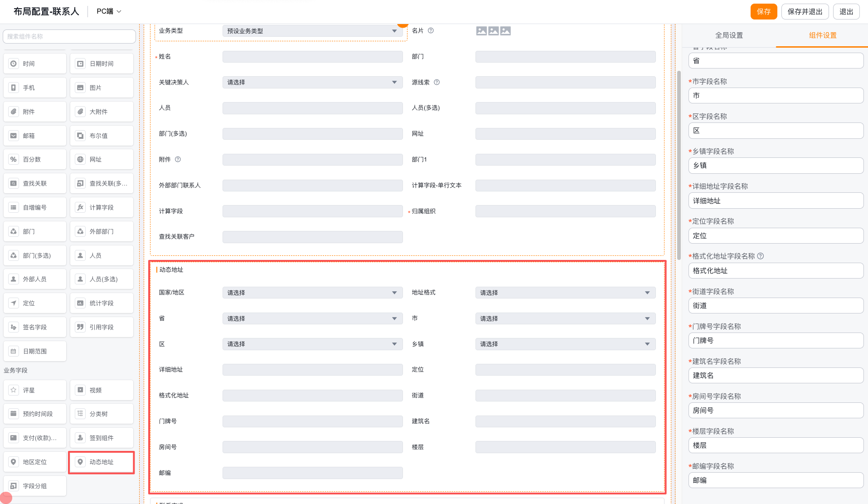Add the 字段分组 component

(x=35, y=486)
